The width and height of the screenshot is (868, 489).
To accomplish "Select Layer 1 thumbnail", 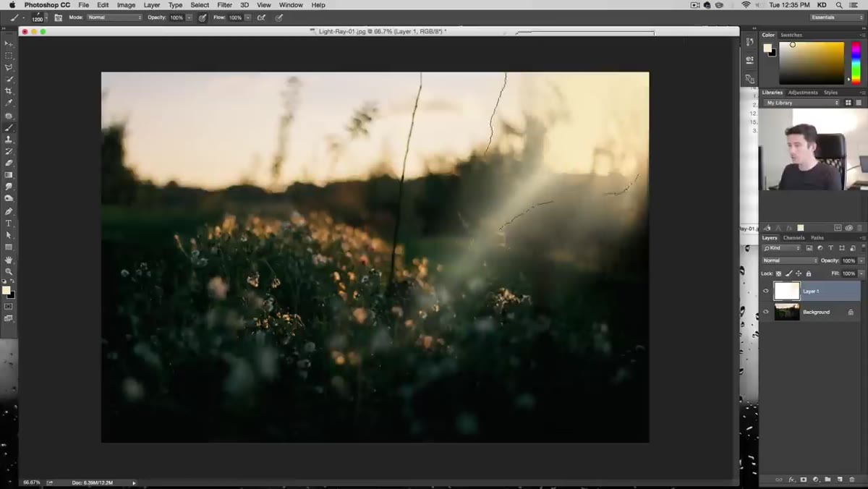I will click(787, 291).
